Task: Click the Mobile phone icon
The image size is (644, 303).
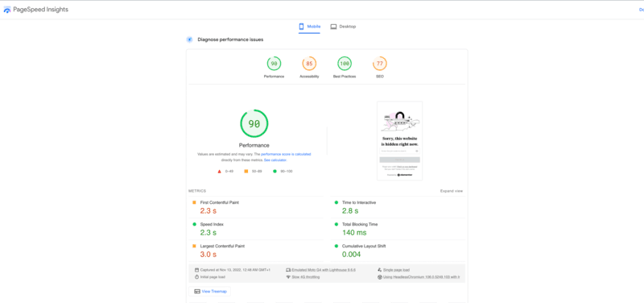Action: point(301,27)
